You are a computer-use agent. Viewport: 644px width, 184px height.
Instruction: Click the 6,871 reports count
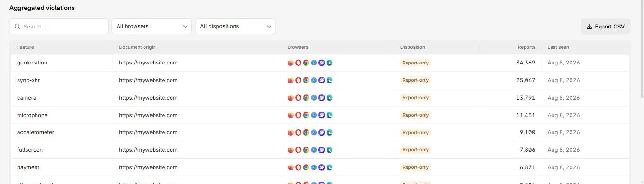[x=527, y=167]
